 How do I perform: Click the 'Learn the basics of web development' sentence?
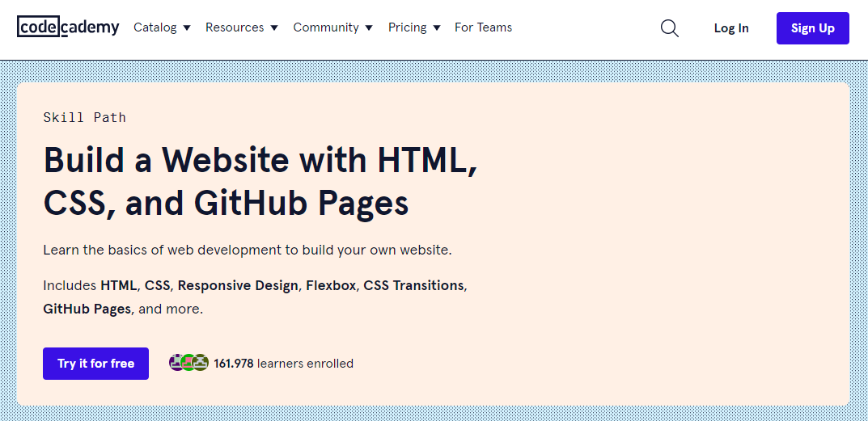(248, 250)
